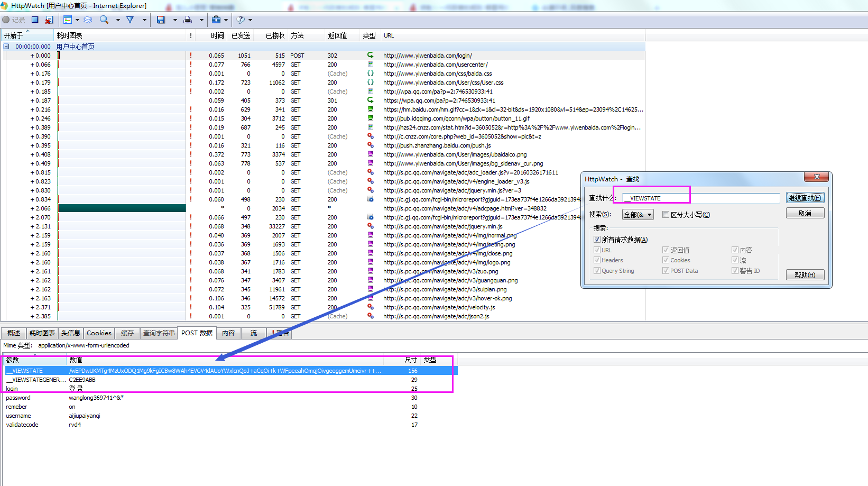868x486 pixels.
Task: Click the Print icon in toolbar
Action: click(x=188, y=20)
